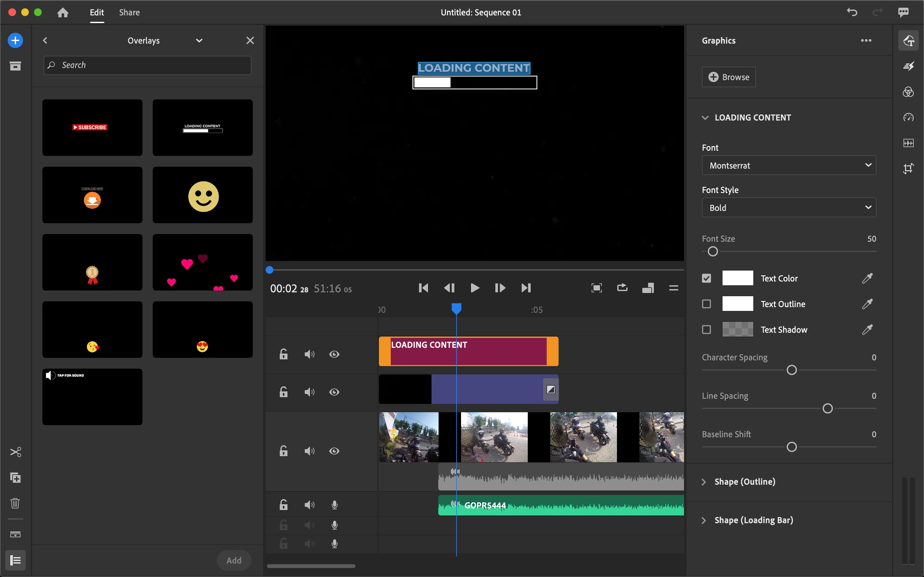Switch to the Share tab
Image resolution: width=924 pixels, height=577 pixels.
129,13
